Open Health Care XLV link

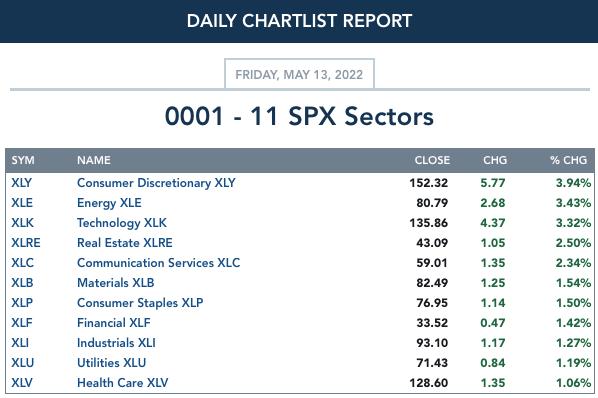122,383
